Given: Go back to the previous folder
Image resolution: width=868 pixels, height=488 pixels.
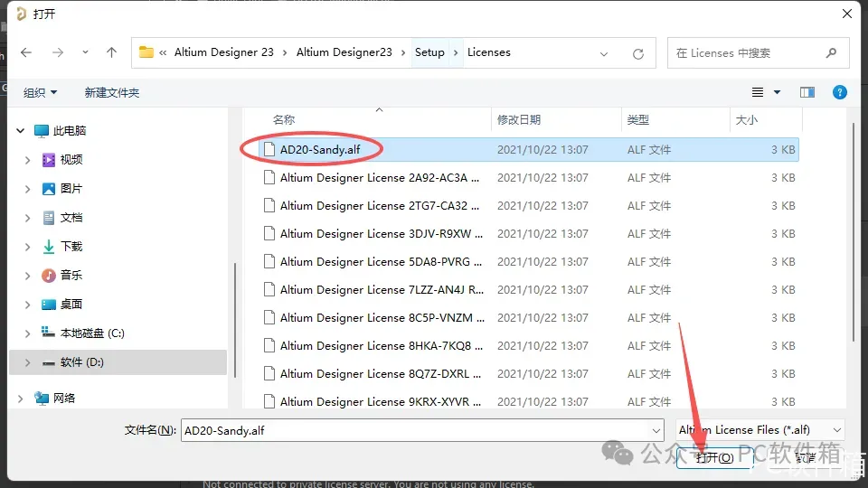Looking at the screenshot, I should click(x=26, y=52).
